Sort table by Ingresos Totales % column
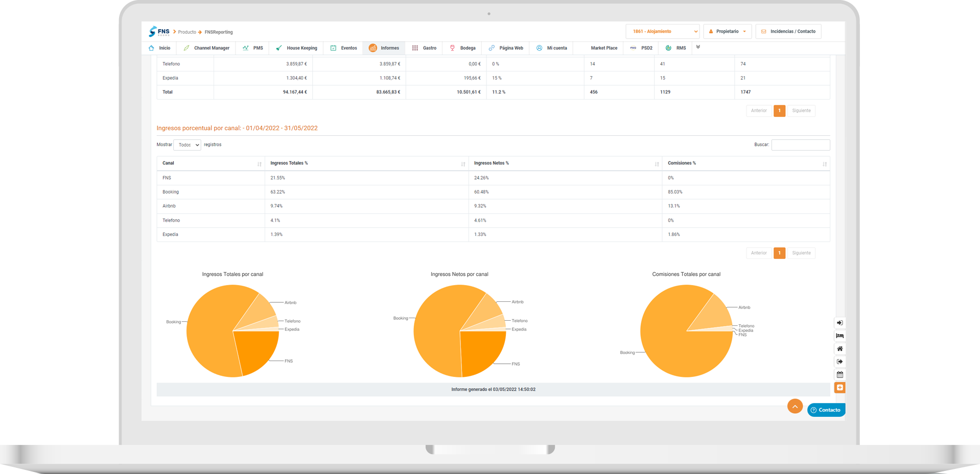This screenshot has height=474, width=980. 366,163
